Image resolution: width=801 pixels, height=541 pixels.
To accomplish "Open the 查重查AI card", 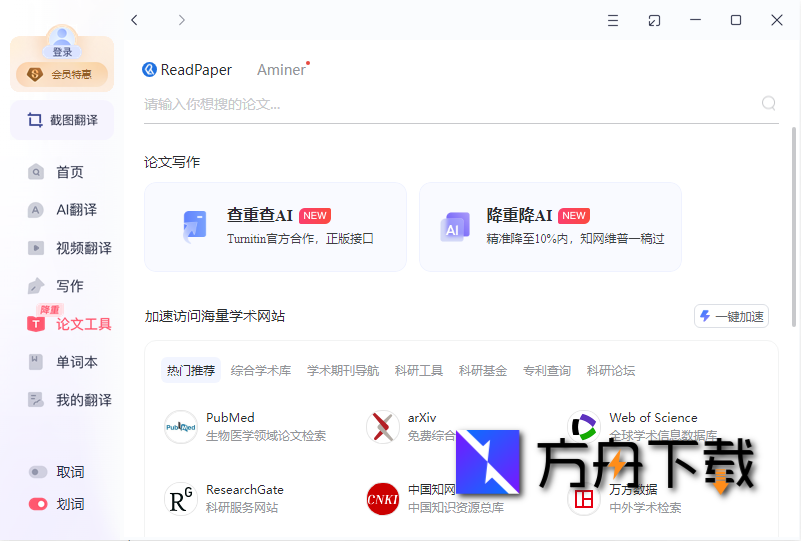I will click(275, 227).
